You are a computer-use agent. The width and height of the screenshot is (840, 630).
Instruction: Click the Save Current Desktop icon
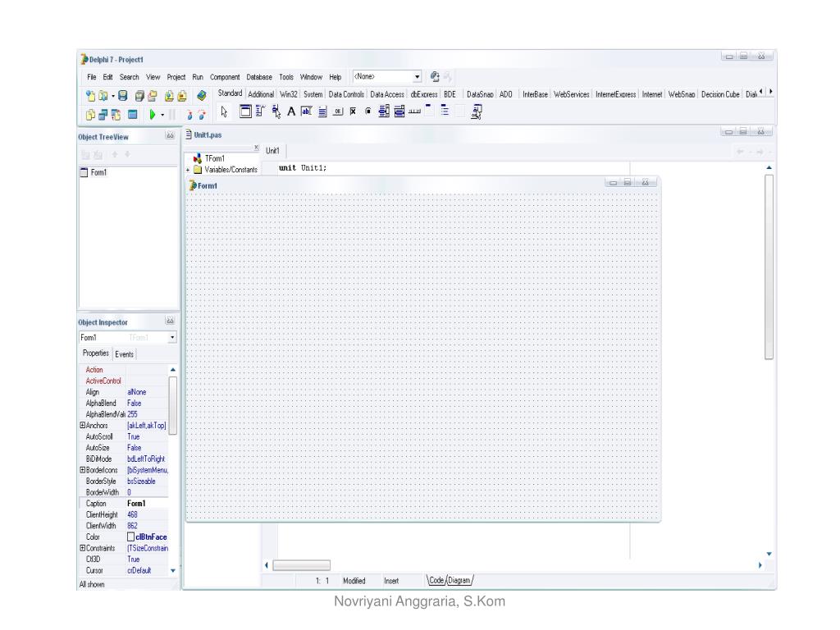435,77
